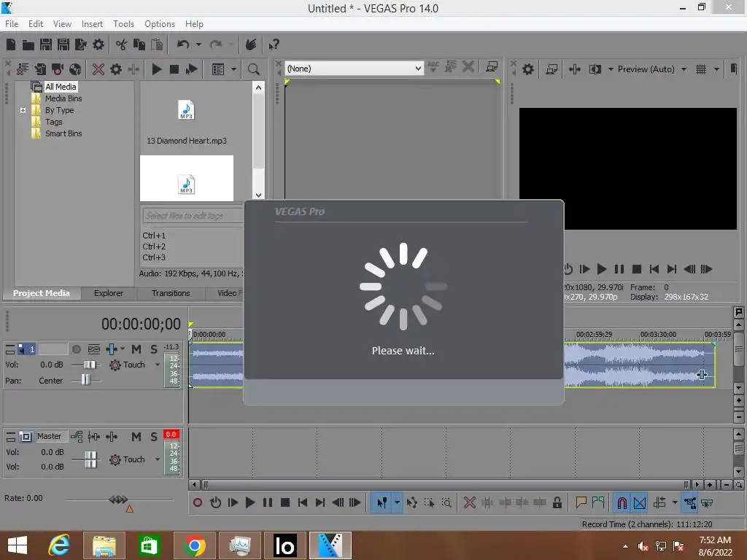Image resolution: width=747 pixels, height=560 pixels.
Task: Open media properties gear in Project Media
Action: (x=116, y=69)
